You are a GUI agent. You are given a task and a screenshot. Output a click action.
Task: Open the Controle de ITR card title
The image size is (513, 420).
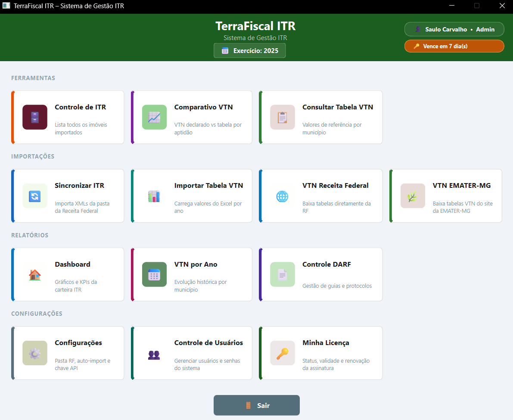[x=81, y=107]
